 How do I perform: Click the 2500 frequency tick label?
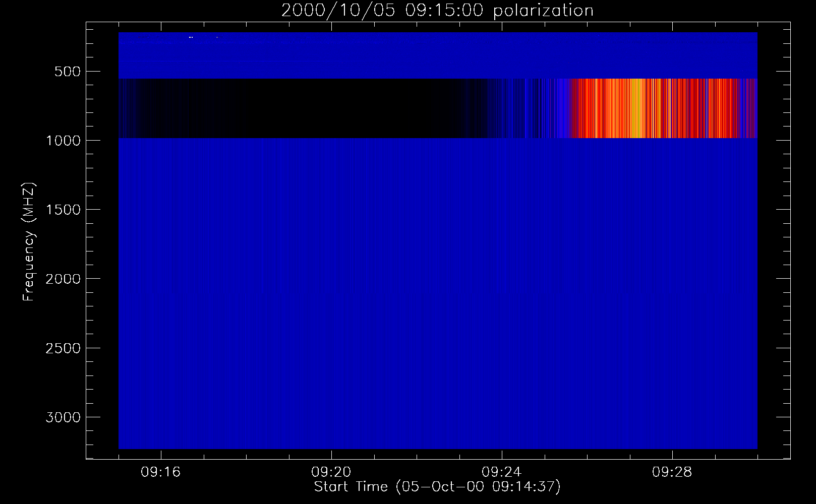point(63,348)
